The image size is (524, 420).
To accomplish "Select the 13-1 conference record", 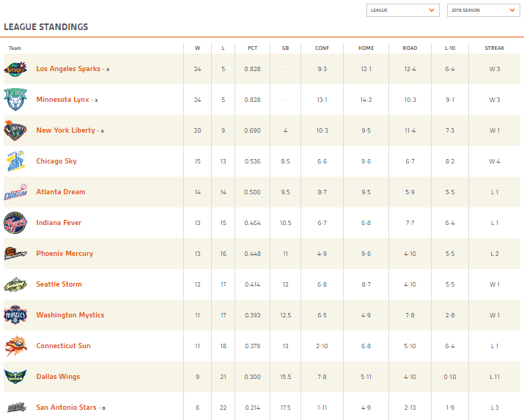I will click(x=322, y=100).
